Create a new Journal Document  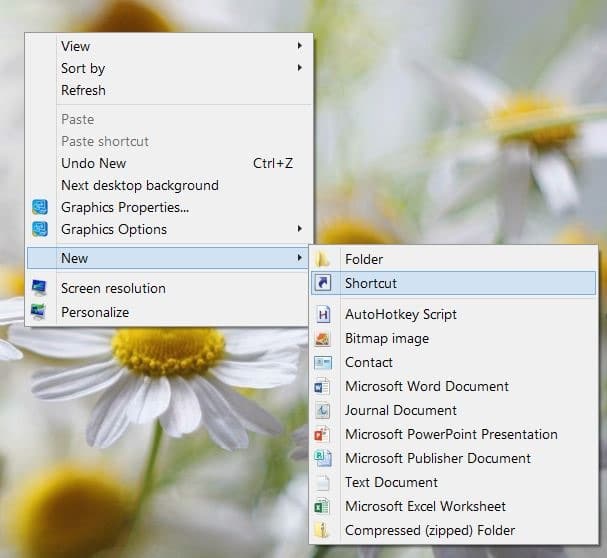pos(454,410)
